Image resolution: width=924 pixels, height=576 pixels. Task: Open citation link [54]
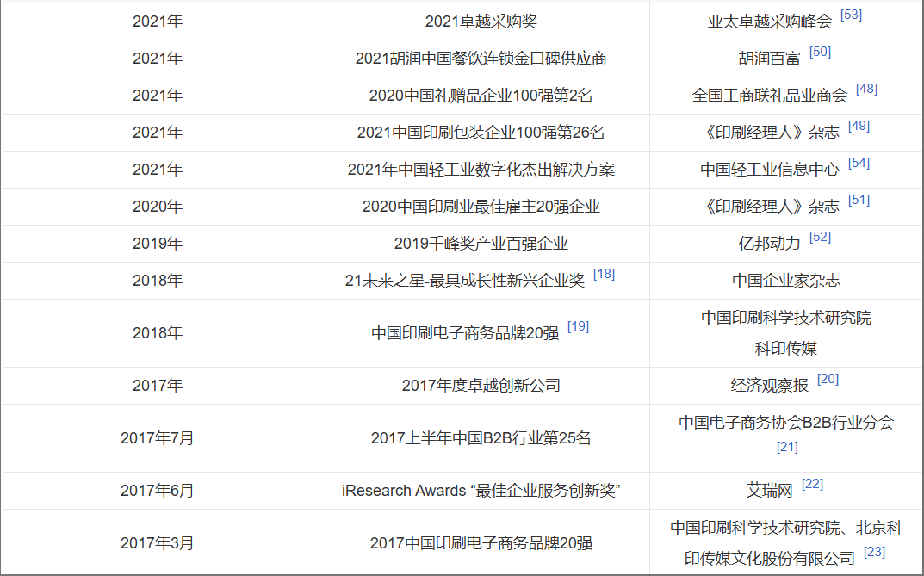859,163
